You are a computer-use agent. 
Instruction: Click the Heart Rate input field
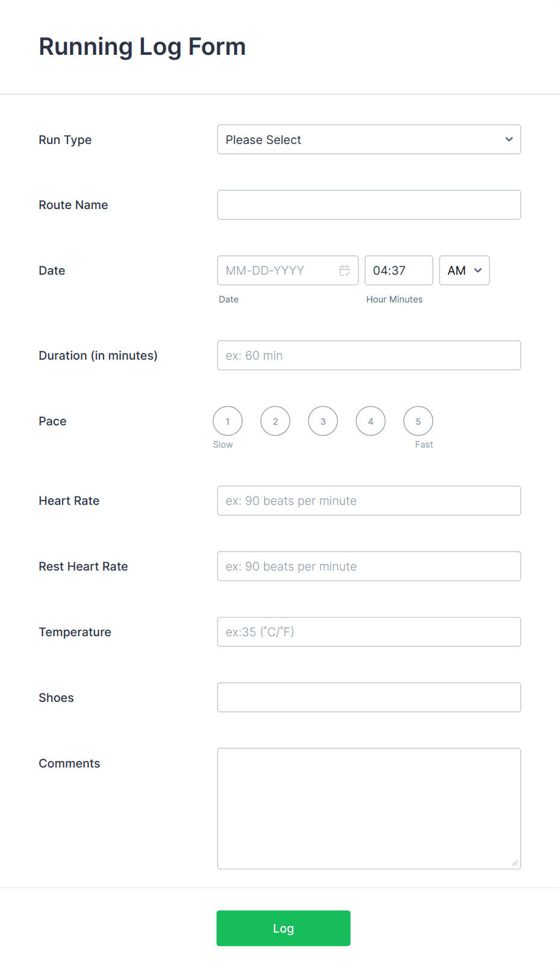(369, 501)
